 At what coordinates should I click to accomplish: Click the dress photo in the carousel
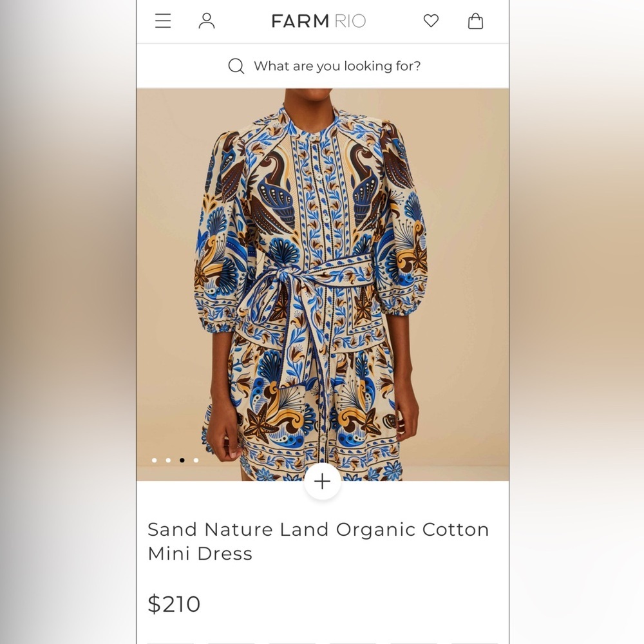tap(322, 277)
